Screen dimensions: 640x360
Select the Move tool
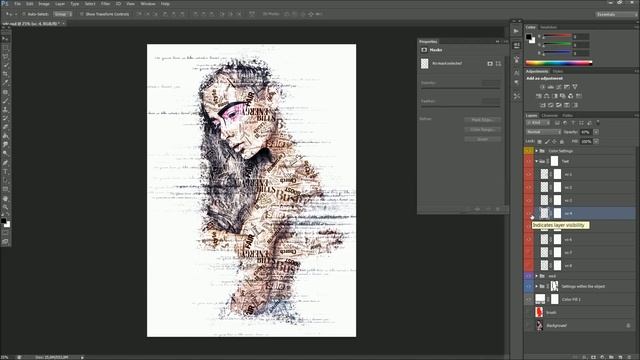(x=5, y=39)
